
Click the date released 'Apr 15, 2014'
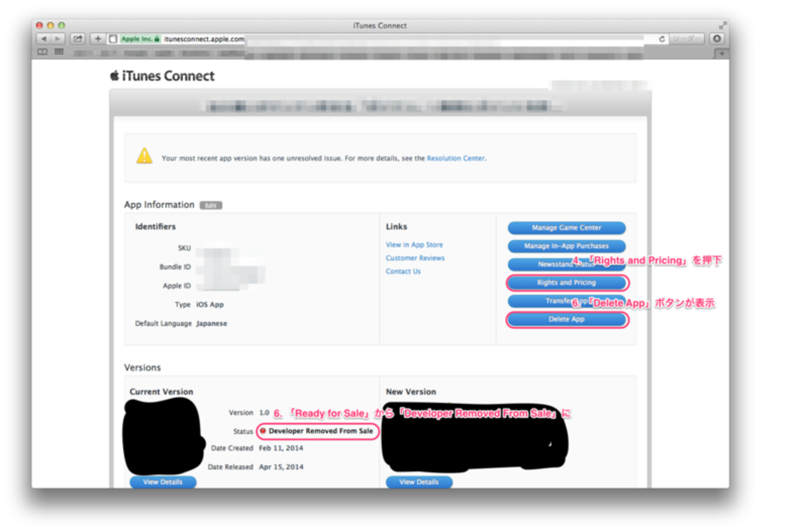pos(281,467)
